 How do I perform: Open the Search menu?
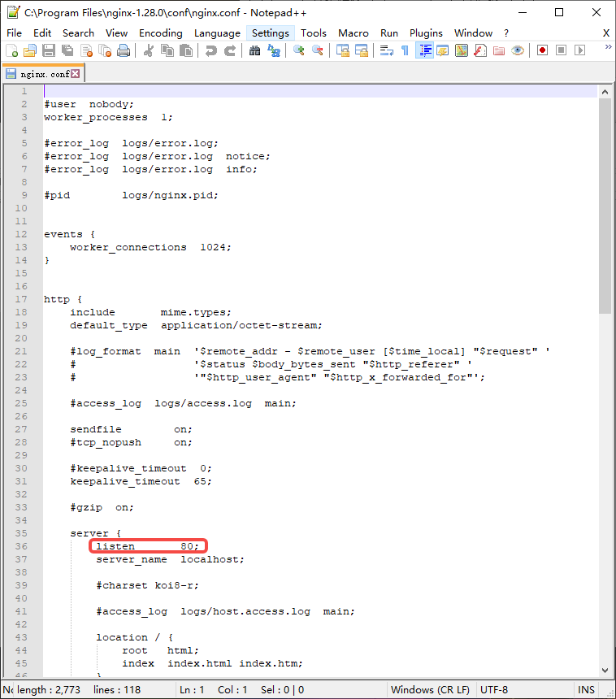pos(79,33)
